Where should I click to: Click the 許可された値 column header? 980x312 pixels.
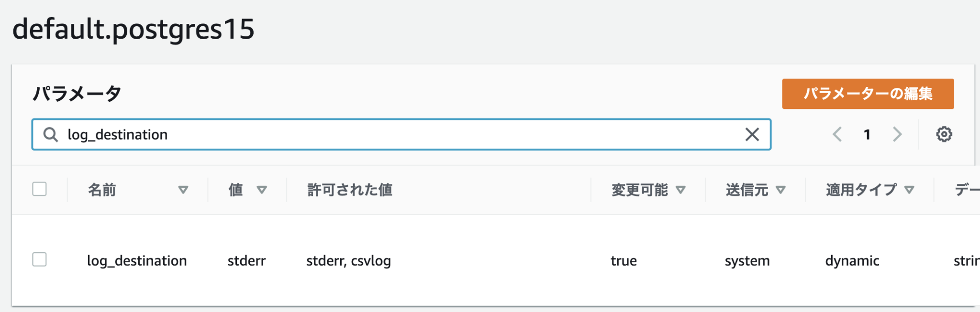(x=349, y=190)
